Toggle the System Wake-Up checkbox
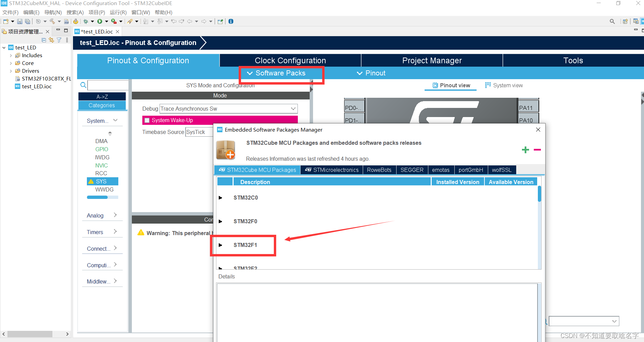The width and height of the screenshot is (644, 342). pyautogui.click(x=147, y=120)
